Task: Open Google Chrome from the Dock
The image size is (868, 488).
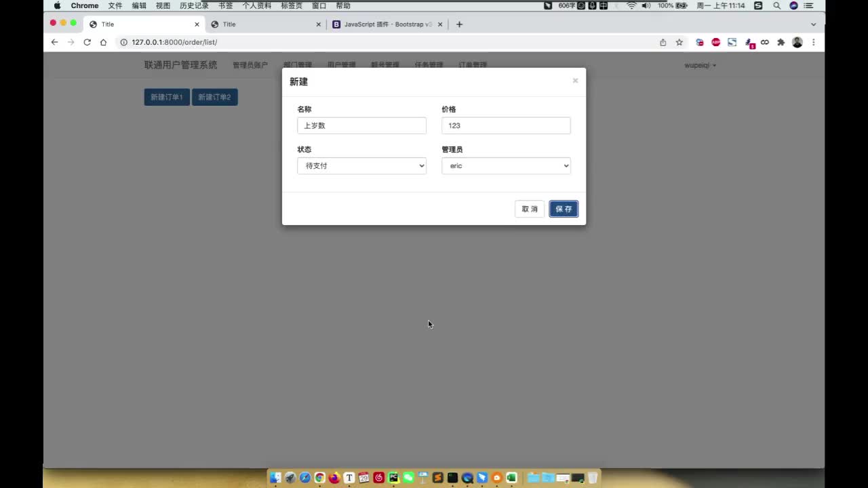Action: pyautogui.click(x=319, y=478)
